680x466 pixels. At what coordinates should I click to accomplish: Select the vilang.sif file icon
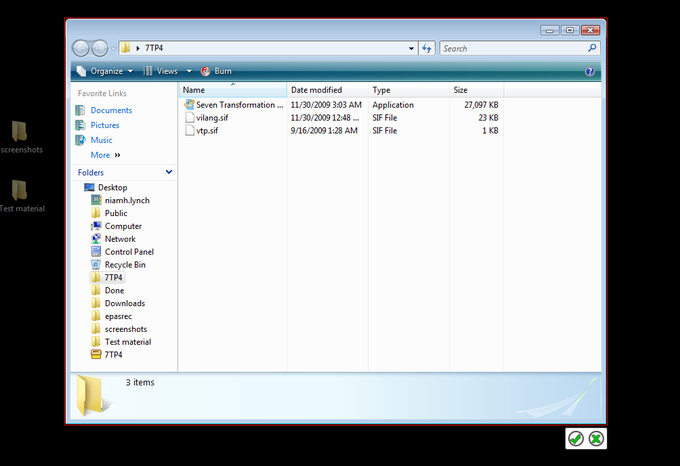coord(190,117)
